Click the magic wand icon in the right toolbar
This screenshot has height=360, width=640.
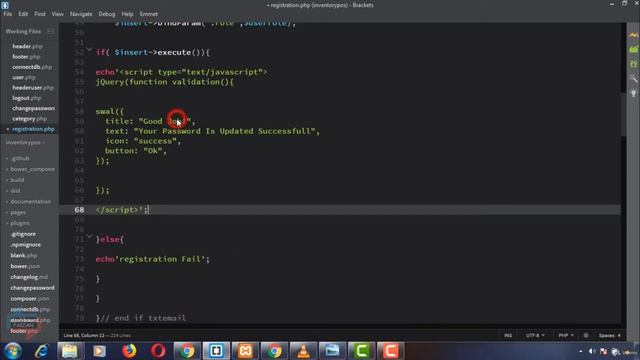click(633, 78)
